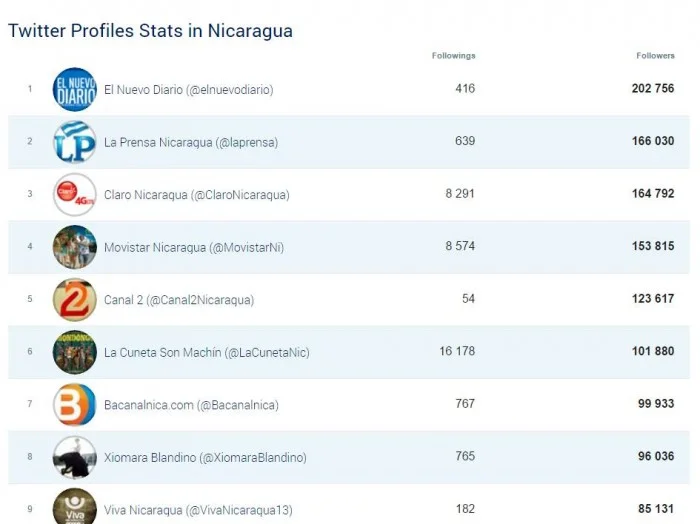
Task: Select followers value 202 756
Action: click(653, 88)
